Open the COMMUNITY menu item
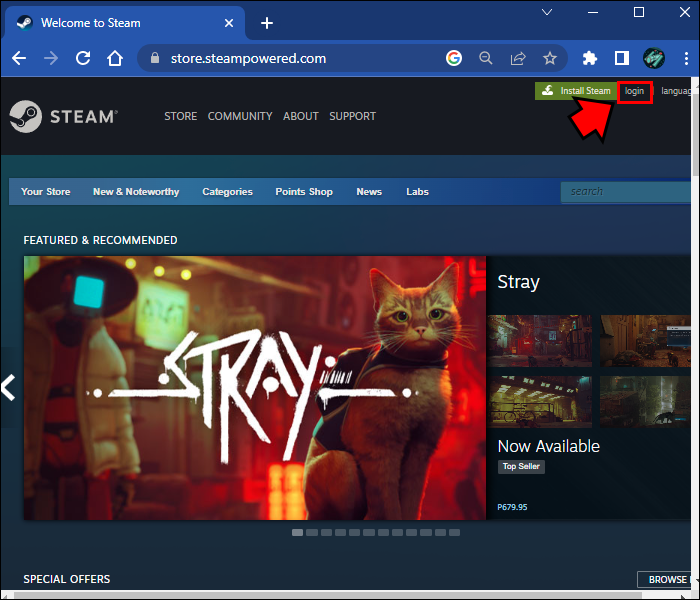The height and width of the screenshot is (600, 700). [x=240, y=116]
